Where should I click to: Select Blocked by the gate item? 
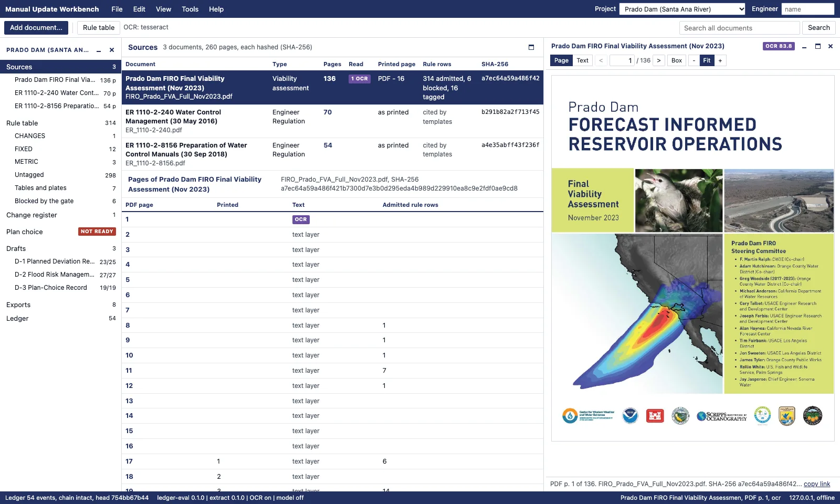61,201
